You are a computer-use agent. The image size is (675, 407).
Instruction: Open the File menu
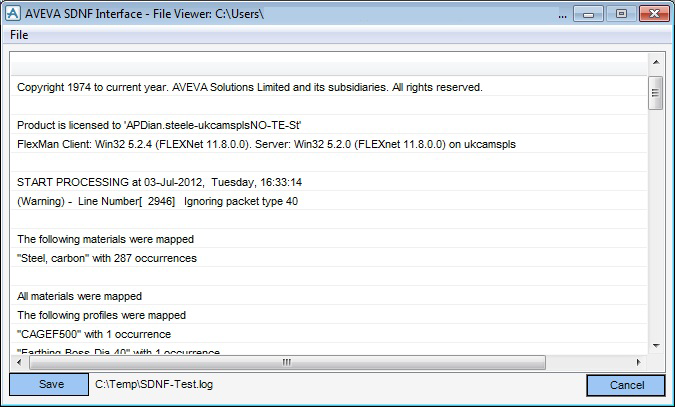pos(19,35)
